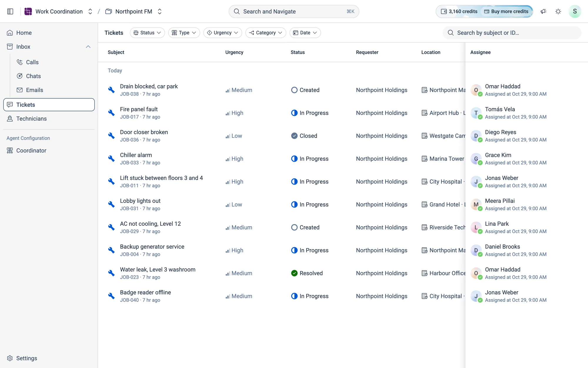
Task: Click the building icon beside Marina Tower
Action: [x=424, y=159]
